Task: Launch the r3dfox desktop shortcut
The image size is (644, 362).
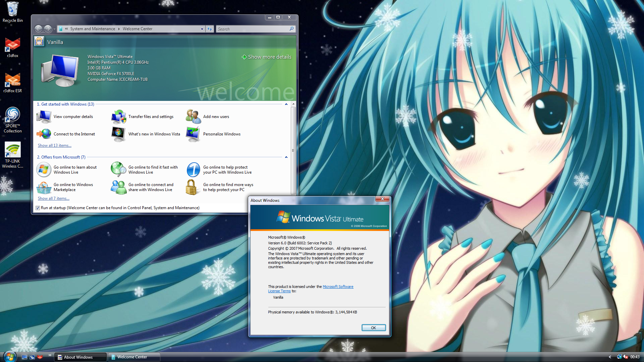Action: pos(12,48)
